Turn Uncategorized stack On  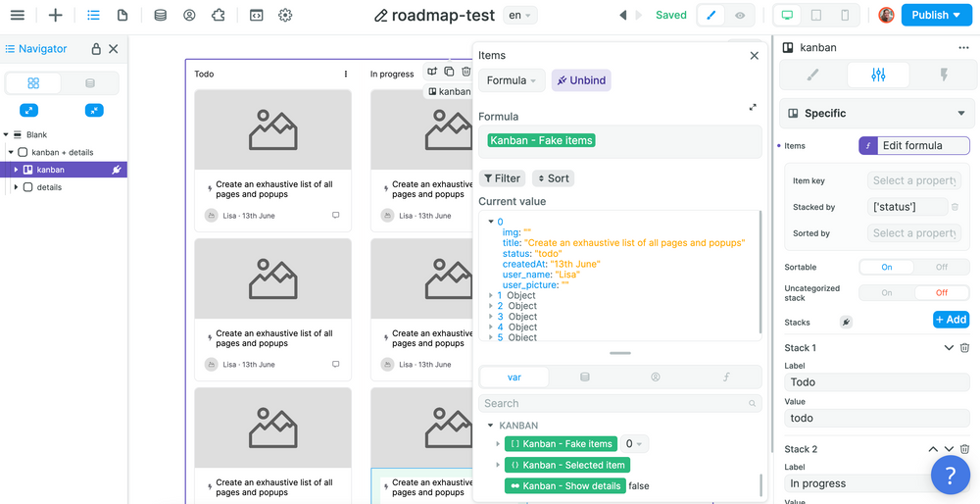tap(886, 292)
